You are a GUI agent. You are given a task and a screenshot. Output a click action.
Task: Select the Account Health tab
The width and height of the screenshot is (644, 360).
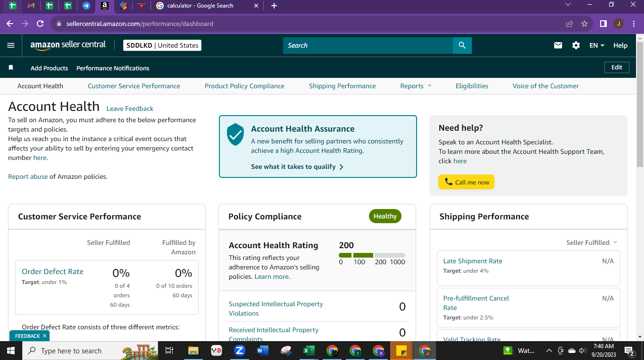(40, 86)
